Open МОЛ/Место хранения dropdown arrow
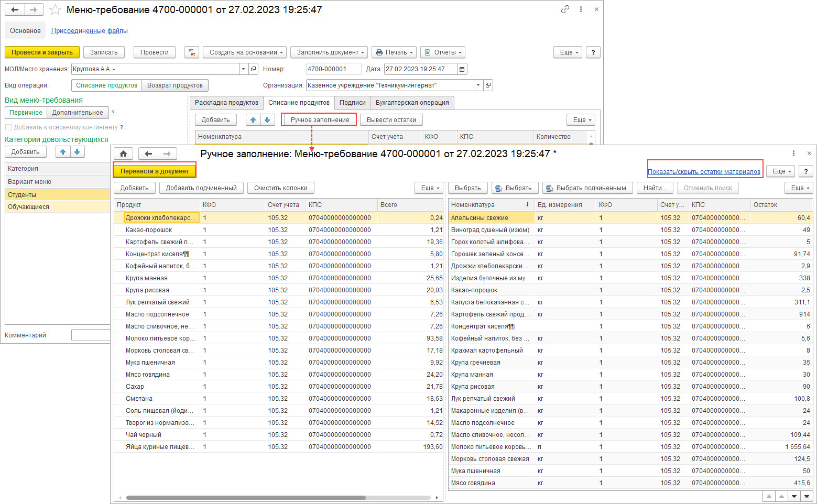 pos(243,69)
